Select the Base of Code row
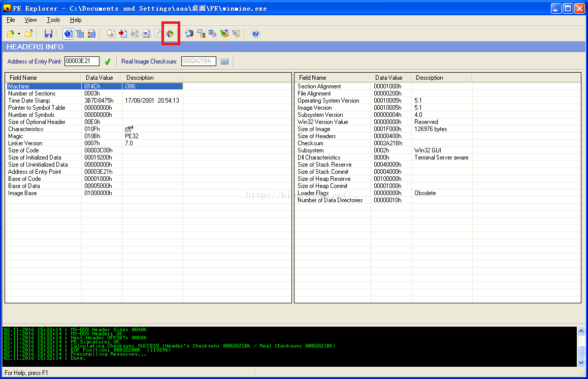The image size is (588, 379). click(x=94, y=179)
